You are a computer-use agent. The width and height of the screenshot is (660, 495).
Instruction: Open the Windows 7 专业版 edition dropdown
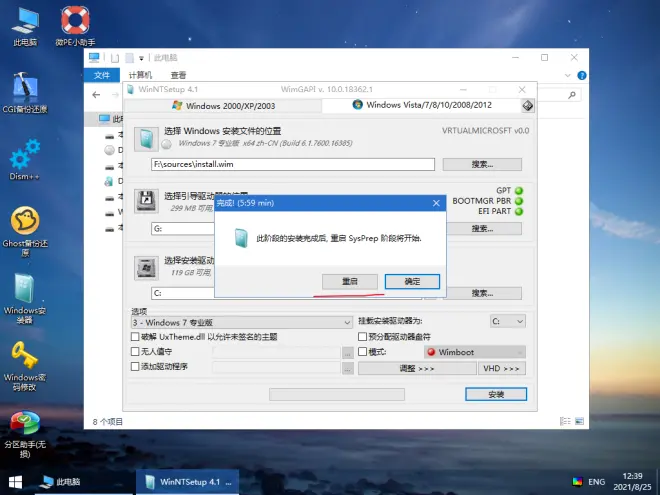242,323
